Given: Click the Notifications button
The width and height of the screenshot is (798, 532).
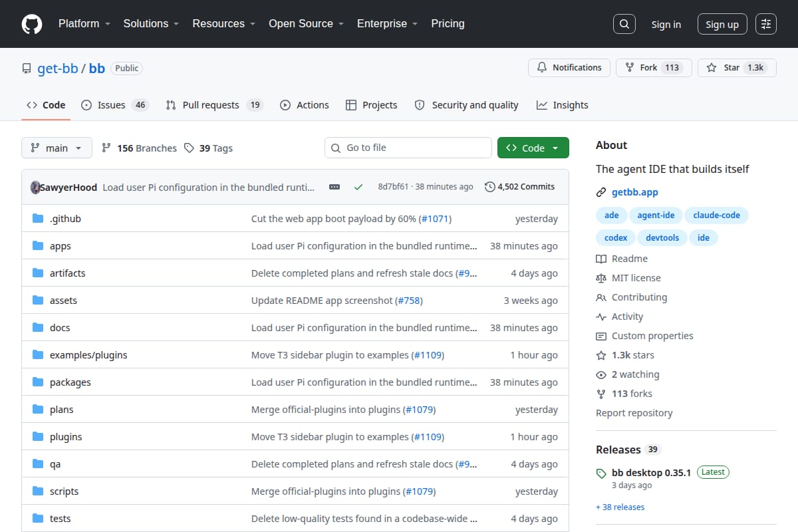Looking at the screenshot, I should 569,67.
